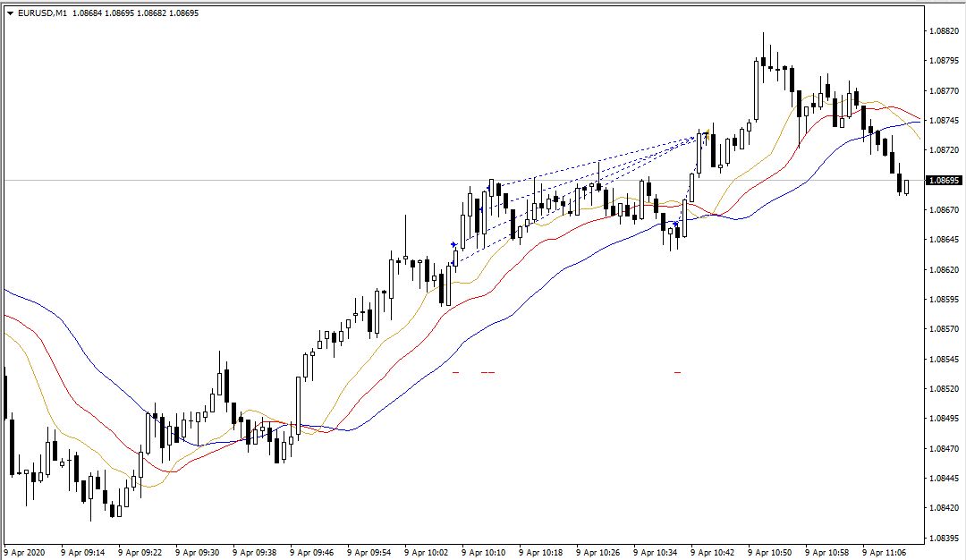
Task: Click price scale value 1.08720
Action: [944, 149]
